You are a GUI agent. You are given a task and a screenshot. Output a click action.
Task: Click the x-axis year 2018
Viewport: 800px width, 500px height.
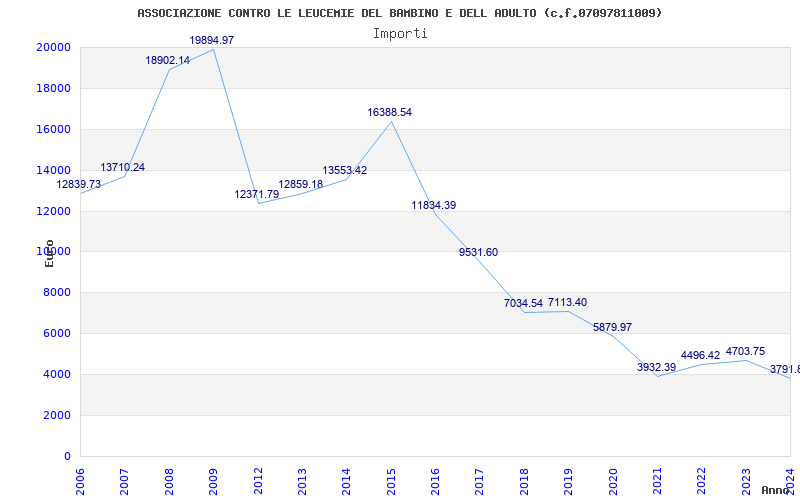click(524, 481)
